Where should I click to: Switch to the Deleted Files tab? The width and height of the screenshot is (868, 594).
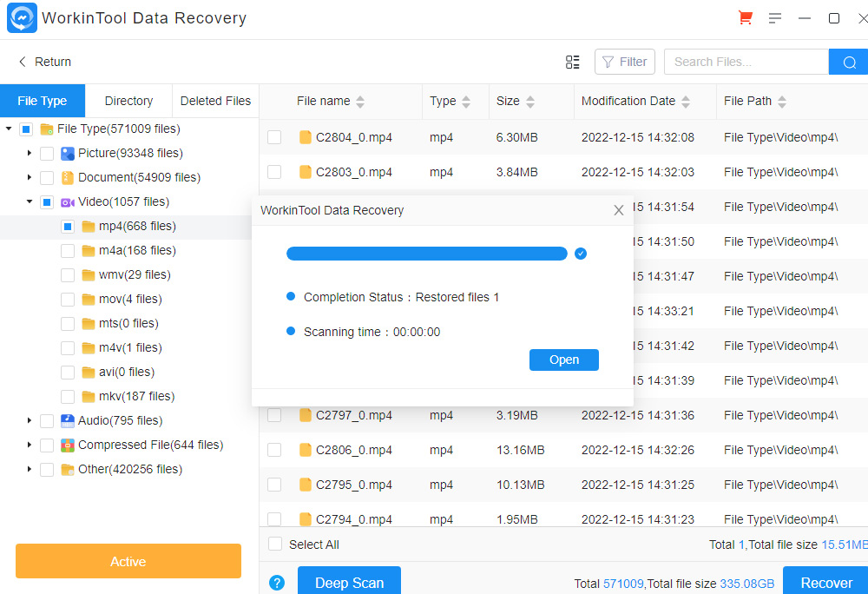215,101
